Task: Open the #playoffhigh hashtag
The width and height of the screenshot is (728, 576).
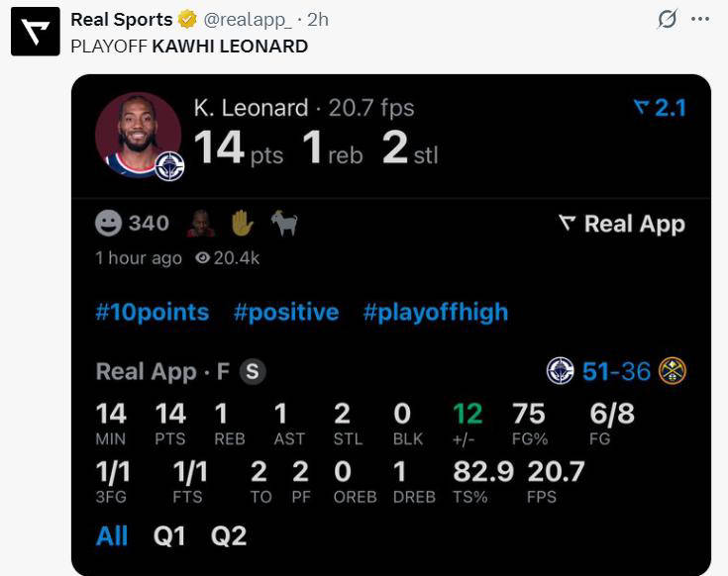Action: point(435,313)
